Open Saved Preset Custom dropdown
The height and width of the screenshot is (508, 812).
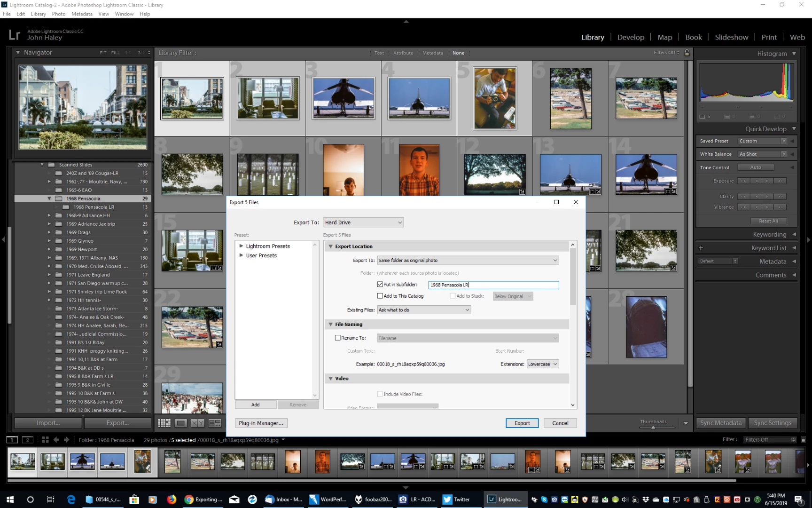coord(762,141)
